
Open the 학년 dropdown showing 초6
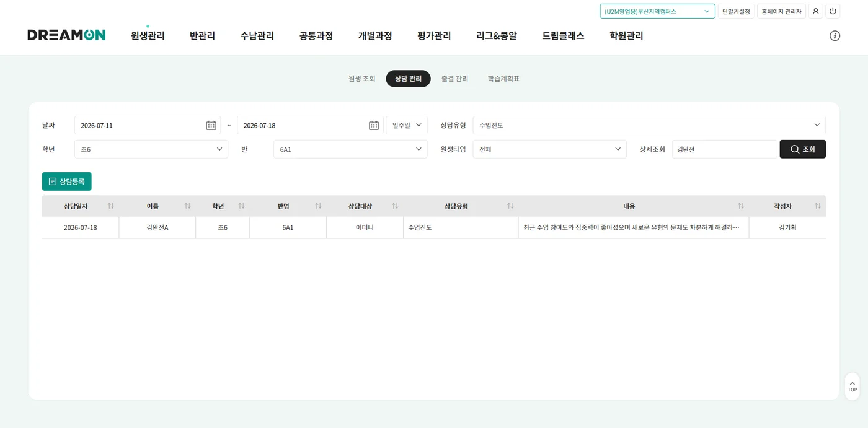click(x=151, y=149)
